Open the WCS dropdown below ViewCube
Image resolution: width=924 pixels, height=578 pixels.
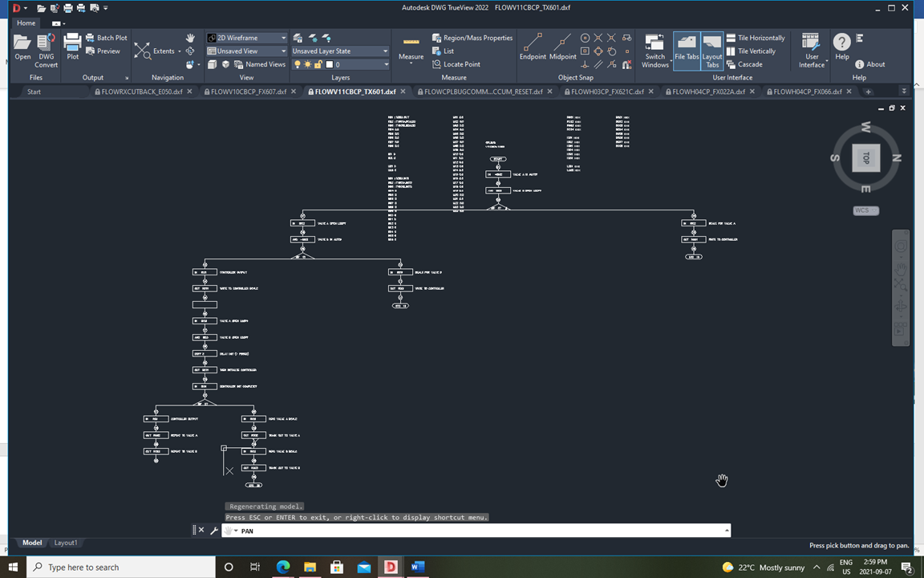pos(865,210)
